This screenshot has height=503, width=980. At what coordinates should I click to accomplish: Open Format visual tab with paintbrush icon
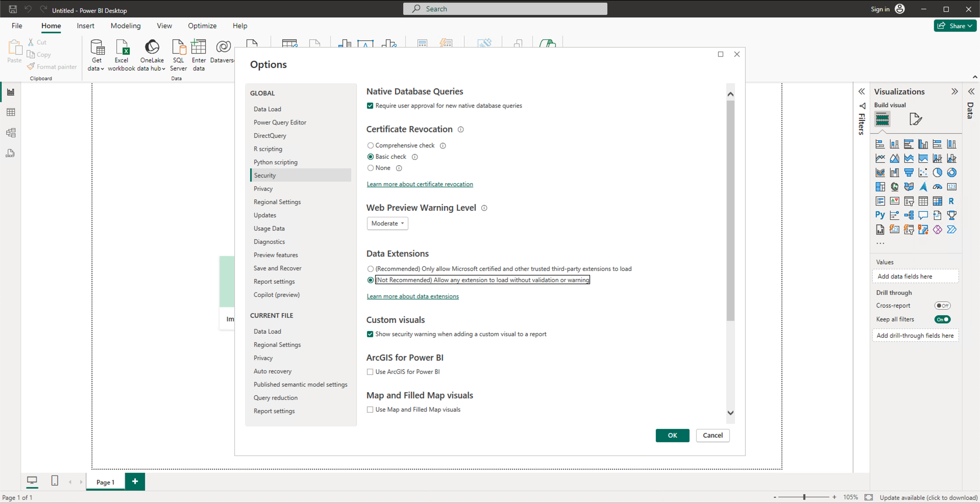(x=915, y=119)
